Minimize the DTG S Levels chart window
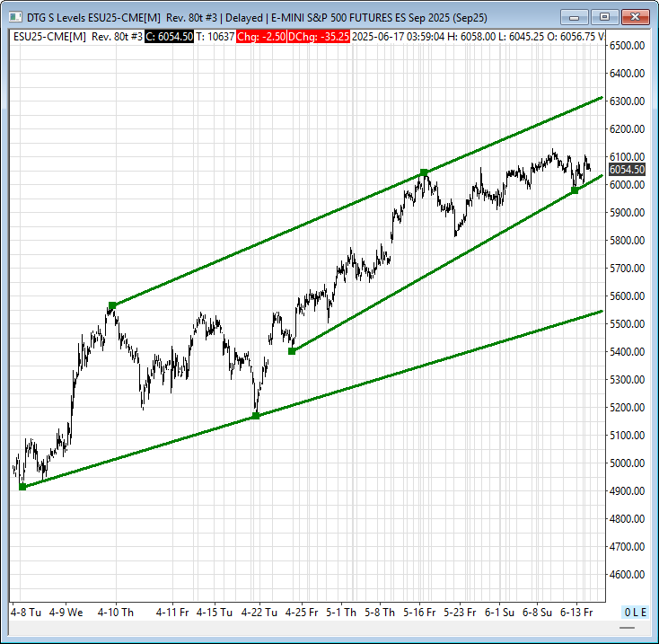The image size is (659, 644). (580, 16)
